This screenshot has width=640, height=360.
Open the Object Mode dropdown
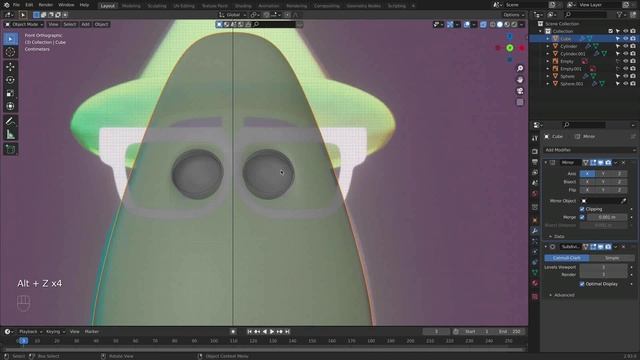(24, 24)
